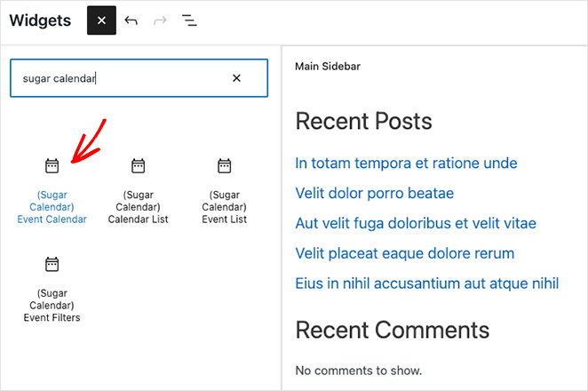Open post 'Velit placeat eaque dolore rerum'
This screenshot has width=588, height=391.
(x=405, y=253)
